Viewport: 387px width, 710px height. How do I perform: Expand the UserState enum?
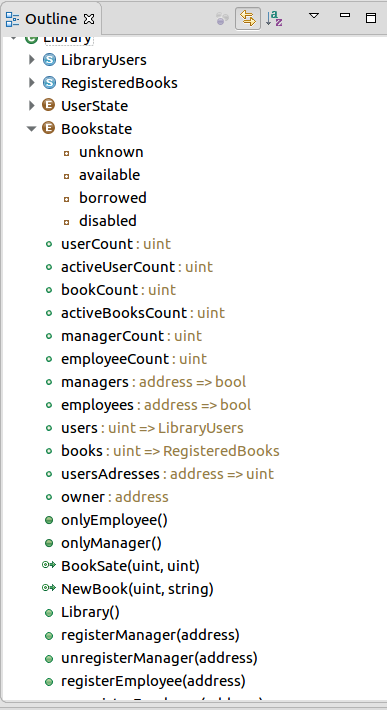31,106
